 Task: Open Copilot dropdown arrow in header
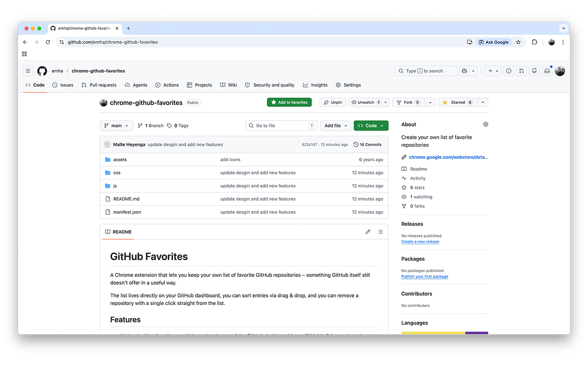[473, 71]
